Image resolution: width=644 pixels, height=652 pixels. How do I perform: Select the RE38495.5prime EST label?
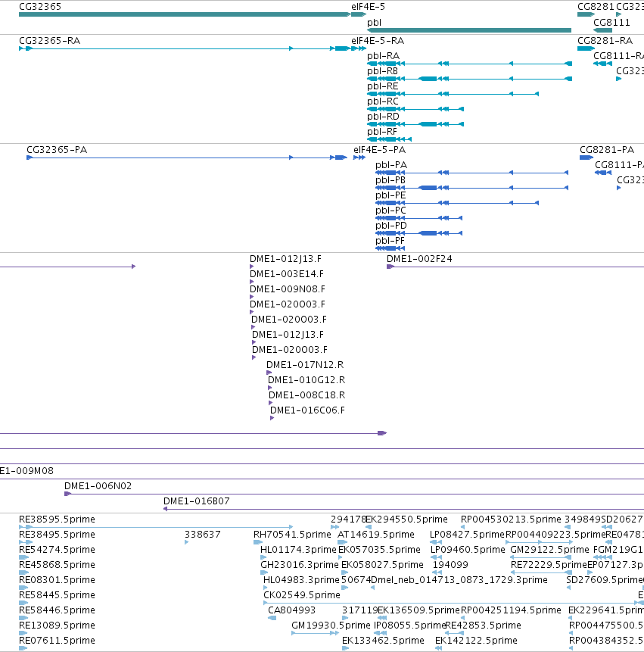point(57,535)
